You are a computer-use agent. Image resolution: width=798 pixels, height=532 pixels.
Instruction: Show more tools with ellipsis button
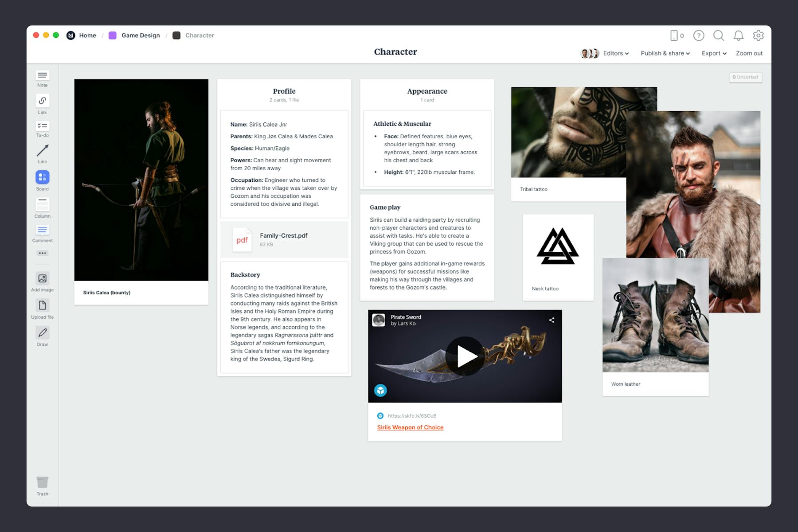click(42, 253)
